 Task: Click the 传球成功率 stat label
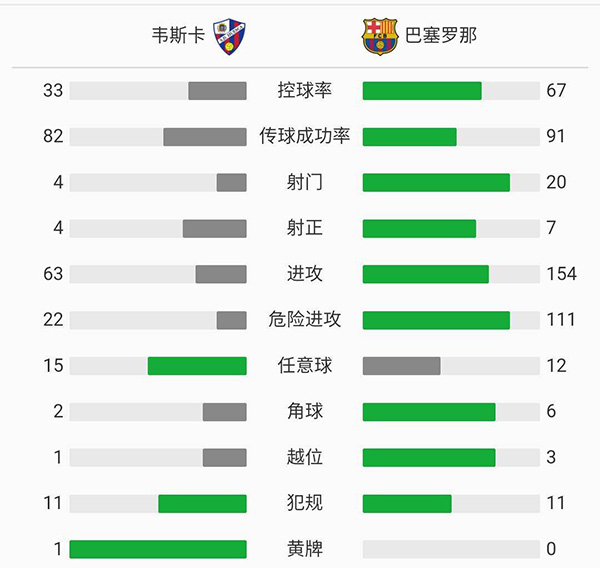(x=305, y=136)
